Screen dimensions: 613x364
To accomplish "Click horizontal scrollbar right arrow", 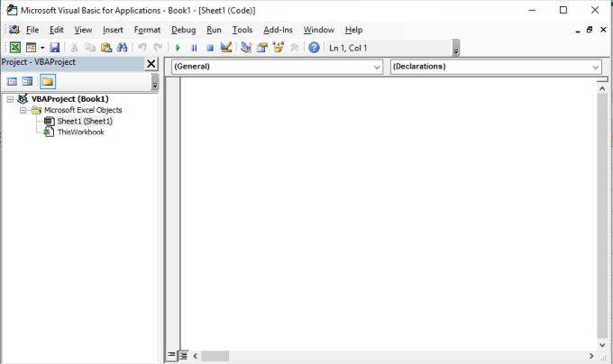I will pos(591,356).
